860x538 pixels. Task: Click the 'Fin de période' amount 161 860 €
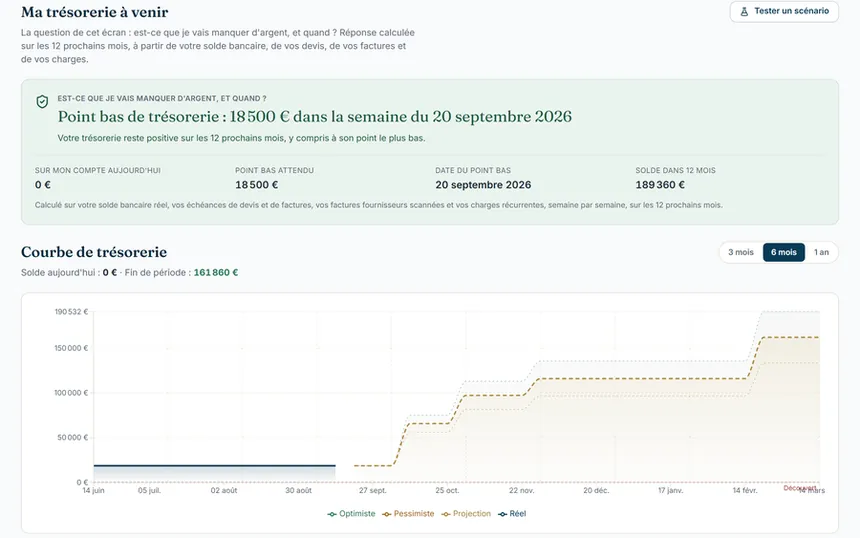point(216,273)
